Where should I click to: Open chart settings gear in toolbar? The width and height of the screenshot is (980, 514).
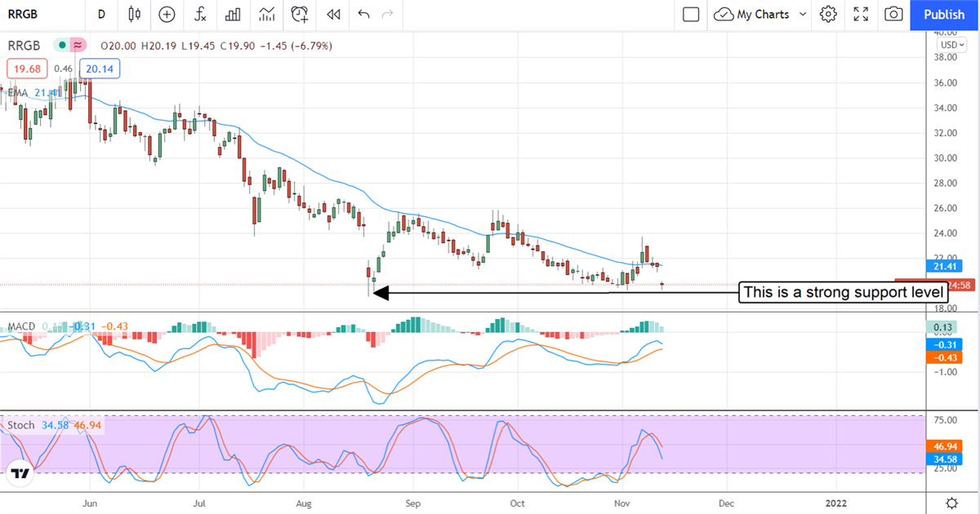[829, 14]
